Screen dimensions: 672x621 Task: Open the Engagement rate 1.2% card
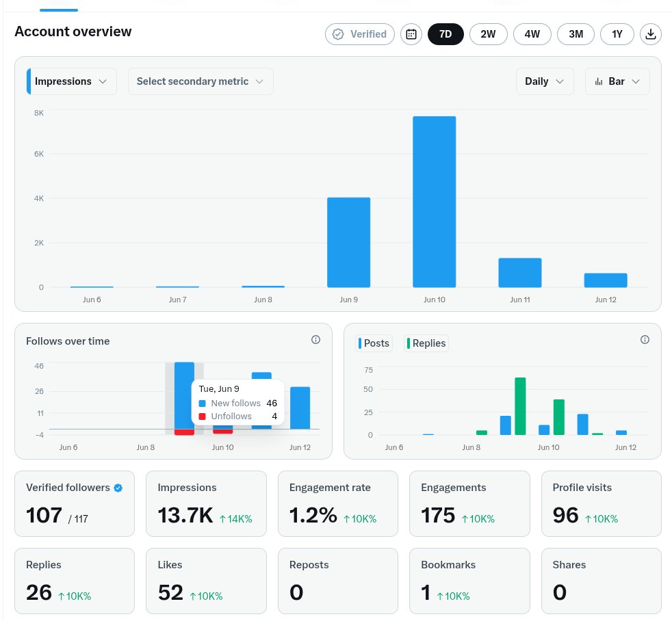coord(338,503)
